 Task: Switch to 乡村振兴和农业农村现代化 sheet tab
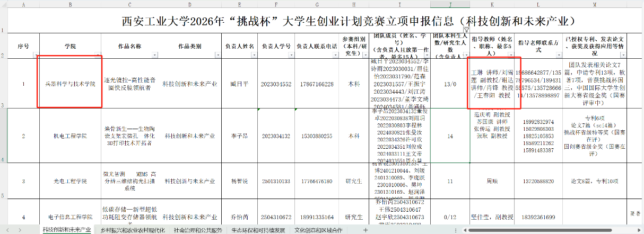[x=132, y=230]
